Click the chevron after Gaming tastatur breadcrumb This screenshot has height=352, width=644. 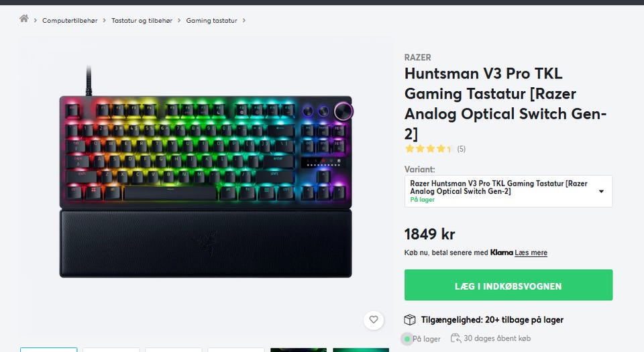244,20
